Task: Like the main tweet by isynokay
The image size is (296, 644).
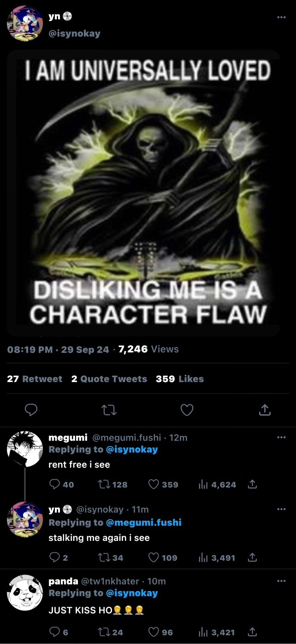Action: [x=187, y=410]
